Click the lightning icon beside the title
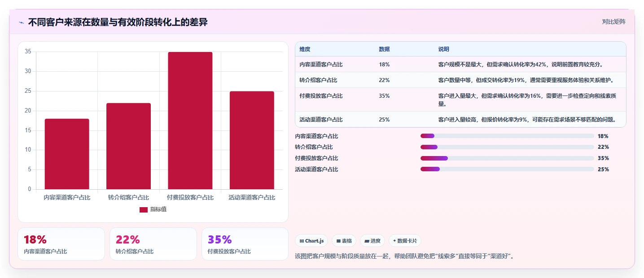This screenshot has width=644, height=278. [x=22, y=22]
